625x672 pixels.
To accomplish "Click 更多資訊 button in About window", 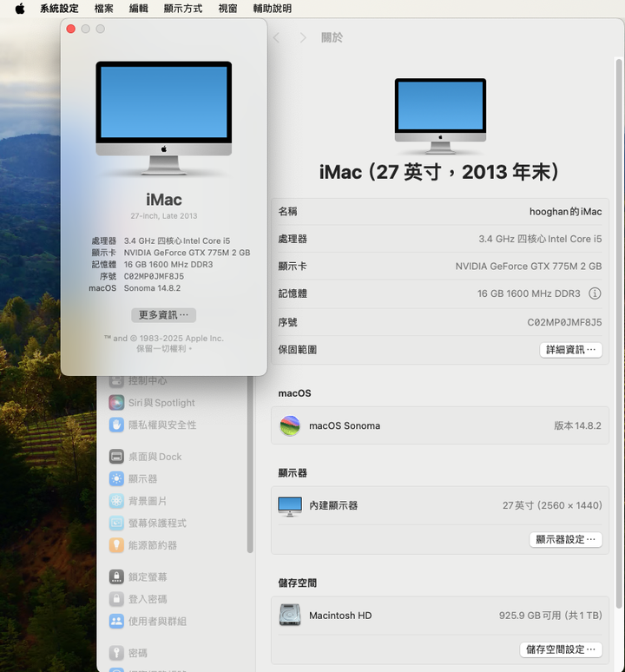I will [164, 315].
